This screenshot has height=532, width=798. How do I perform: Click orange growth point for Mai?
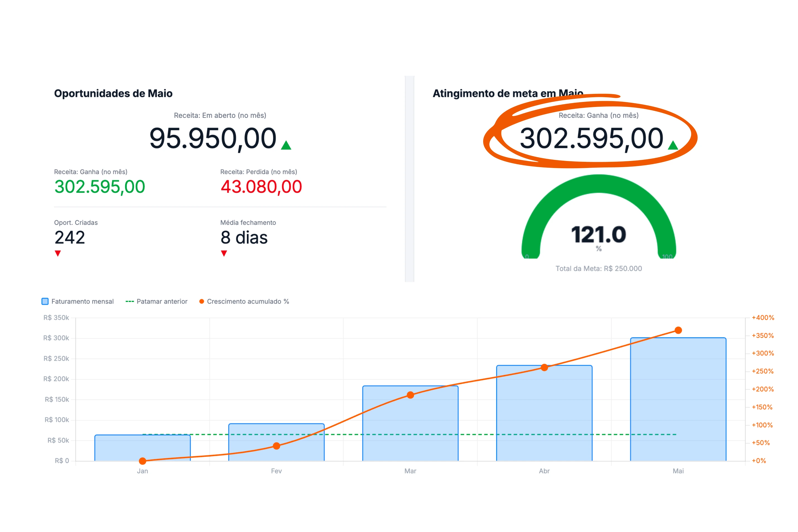678,330
